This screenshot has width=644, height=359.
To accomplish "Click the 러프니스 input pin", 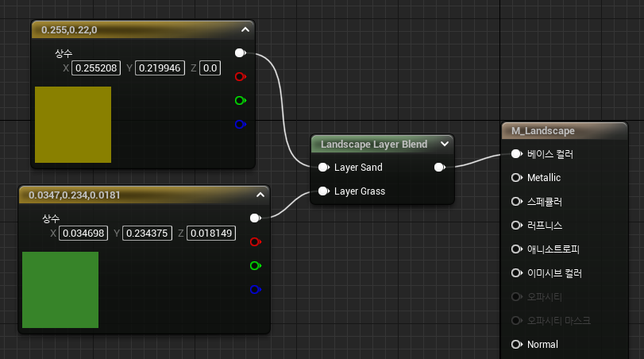I will [x=517, y=226].
